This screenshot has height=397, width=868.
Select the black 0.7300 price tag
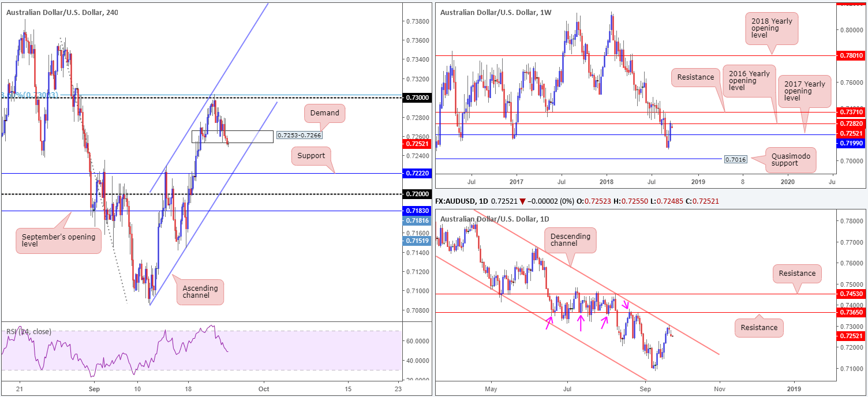click(x=416, y=98)
